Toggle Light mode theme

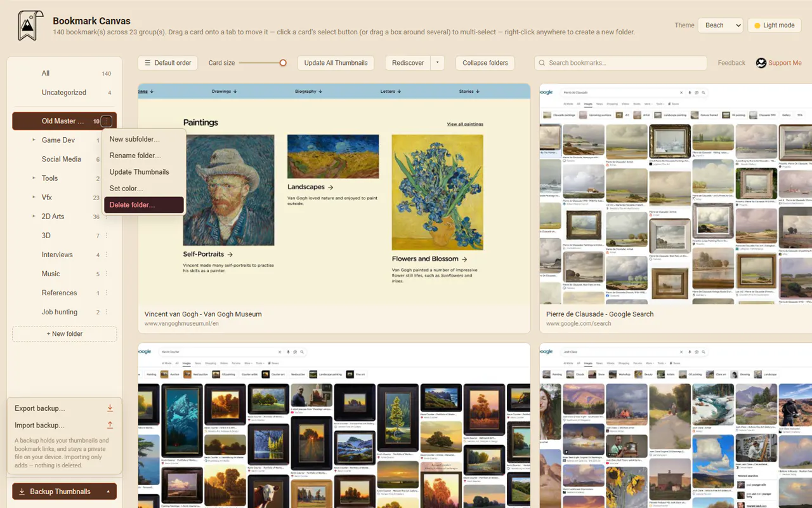coord(775,25)
